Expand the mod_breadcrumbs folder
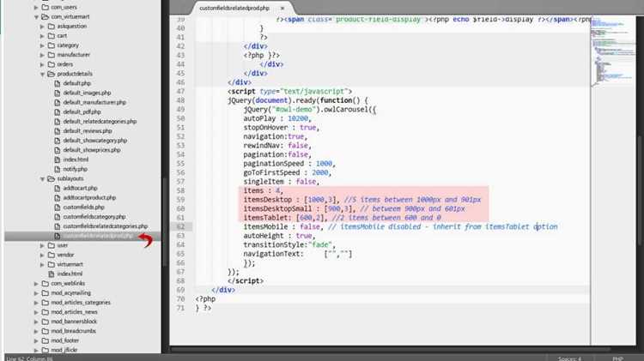Viewport: 644px width, 361px height. point(36,331)
